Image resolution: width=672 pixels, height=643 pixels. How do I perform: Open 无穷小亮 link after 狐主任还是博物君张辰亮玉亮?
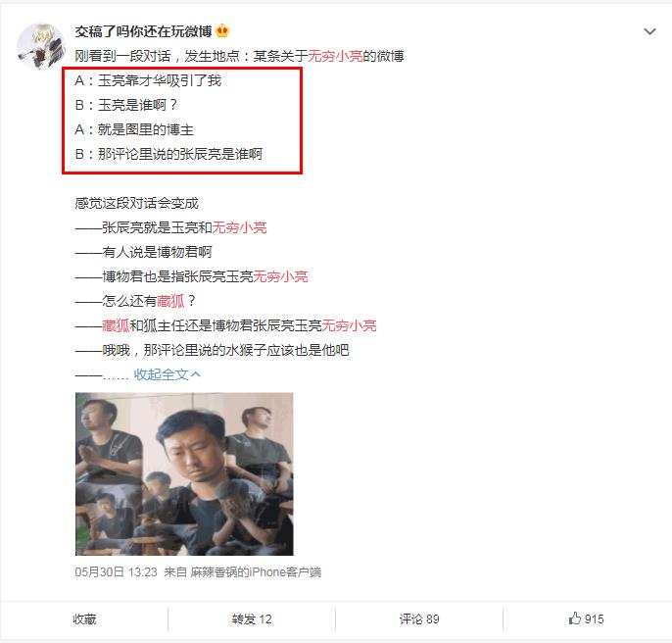(350, 325)
